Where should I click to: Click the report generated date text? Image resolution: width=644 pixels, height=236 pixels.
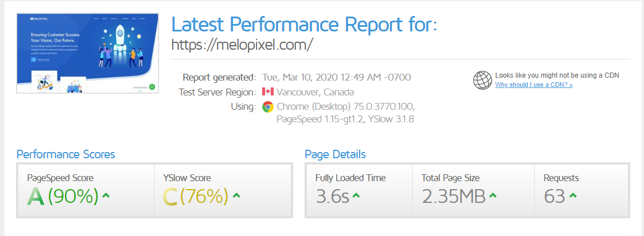[336, 77]
